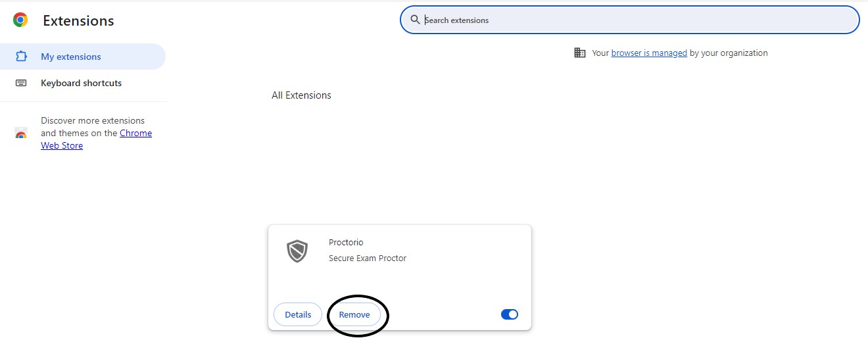Open My extensions in sidebar
The height and width of the screenshot is (340, 868).
83,57
